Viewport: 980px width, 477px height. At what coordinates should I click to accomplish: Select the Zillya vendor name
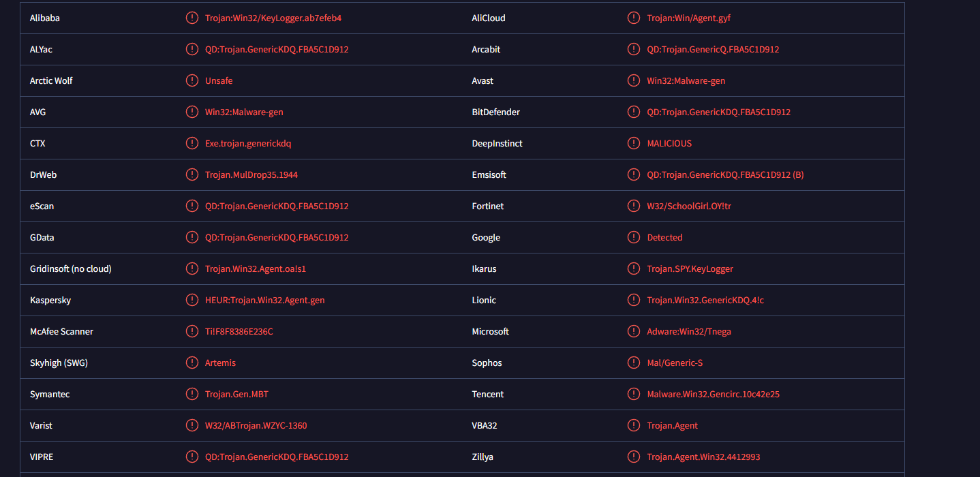[483, 457]
